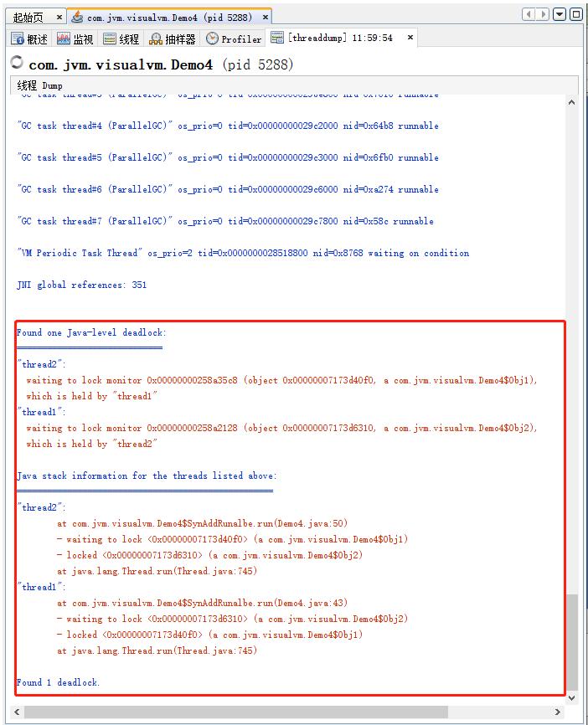Click the 'which is held by "thread2"' line
Screen dimensions: 588x725
[91, 444]
